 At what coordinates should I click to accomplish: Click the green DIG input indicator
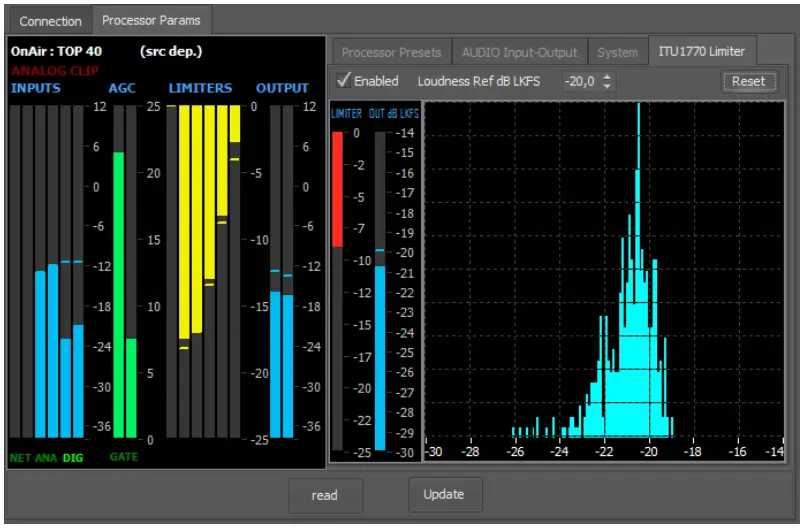click(x=73, y=458)
